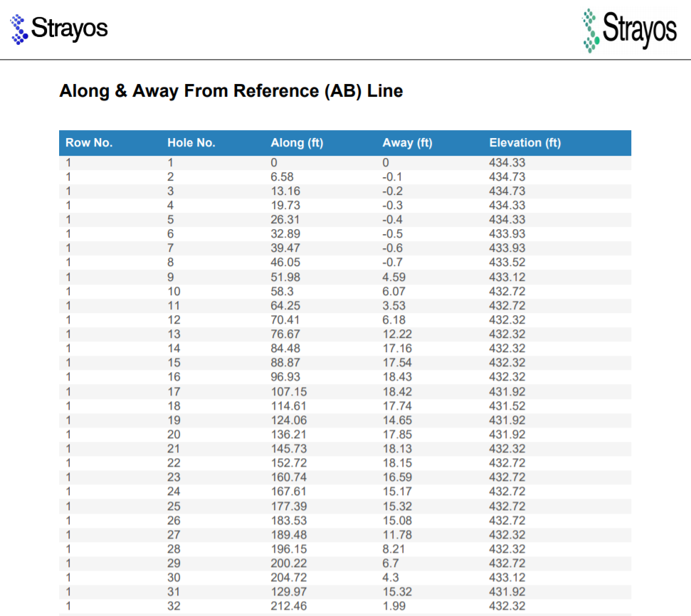This screenshot has height=616, width=691.
Task: Click the Away value 3.53
Action: (394, 306)
